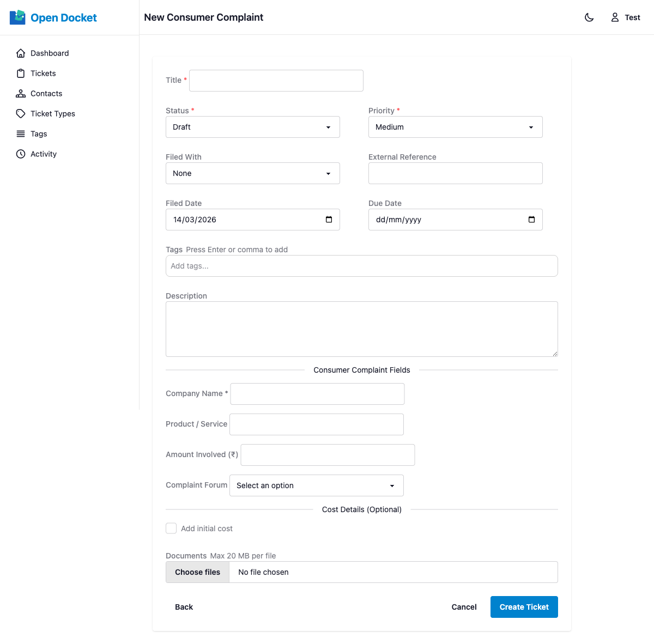Toggle dark mode with moon icon

tap(589, 17)
